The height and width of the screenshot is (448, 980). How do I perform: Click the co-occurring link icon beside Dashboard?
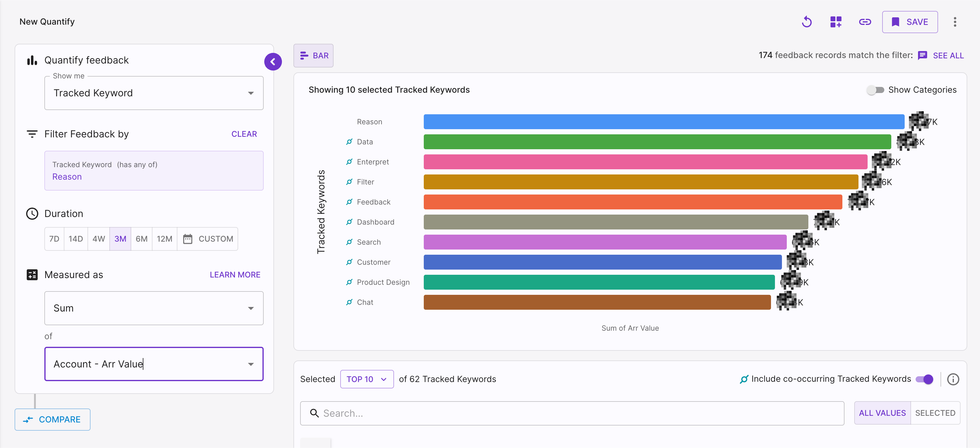[349, 222]
